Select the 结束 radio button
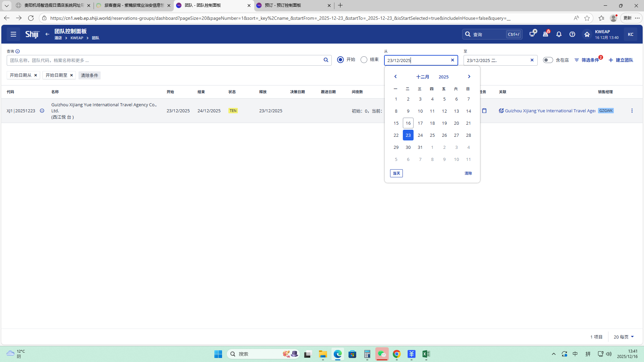 coord(364,60)
